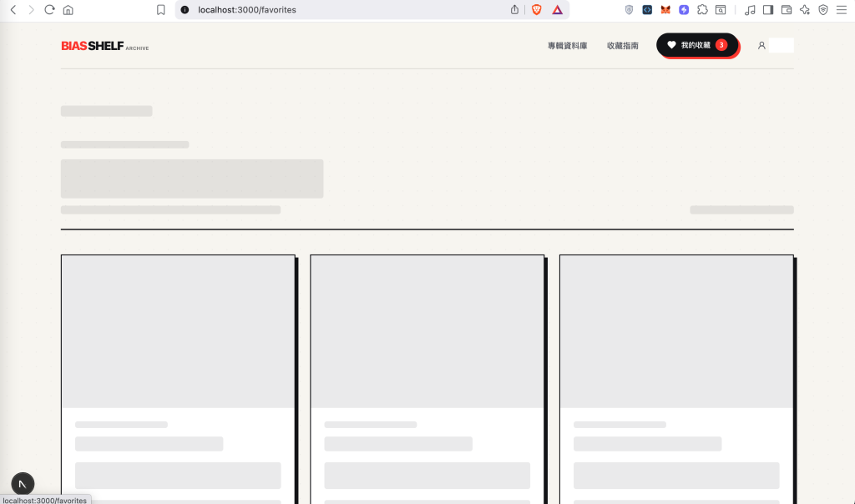Viewport: 855px width, 504px height.
Task: Click the BIASSHELF Archive logo
Action: (x=104, y=46)
